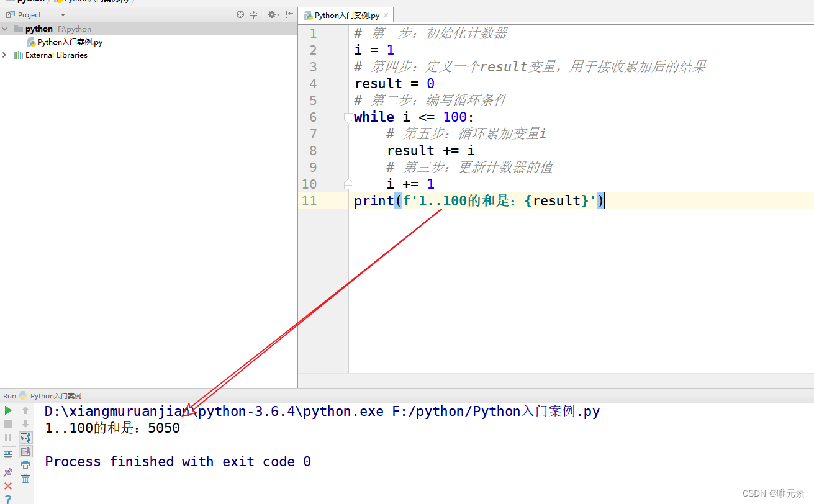
Task: Collapse the while loop fold marker
Action: point(348,117)
